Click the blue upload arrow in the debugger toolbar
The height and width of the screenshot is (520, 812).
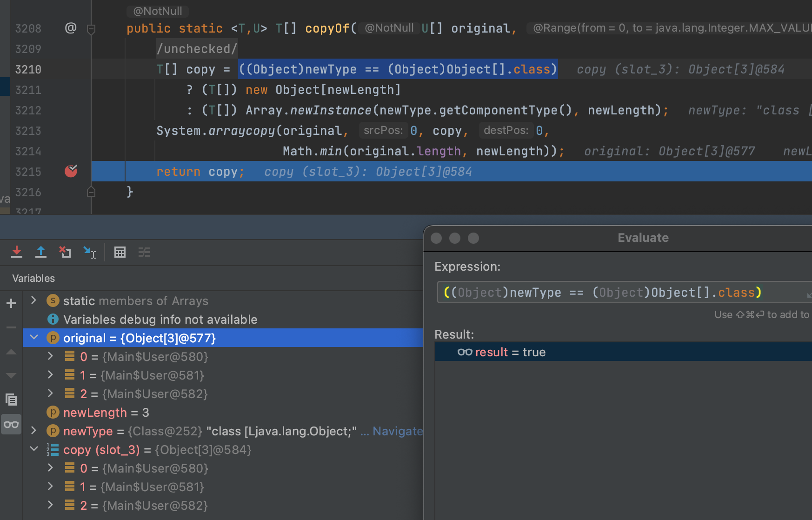[x=41, y=252]
